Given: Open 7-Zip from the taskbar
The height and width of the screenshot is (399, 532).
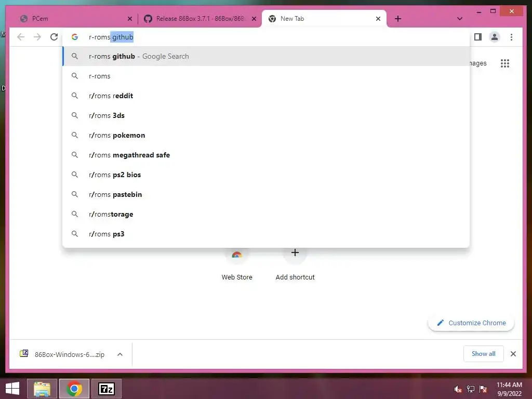Looking at the screenshot, I should point(107,389).
